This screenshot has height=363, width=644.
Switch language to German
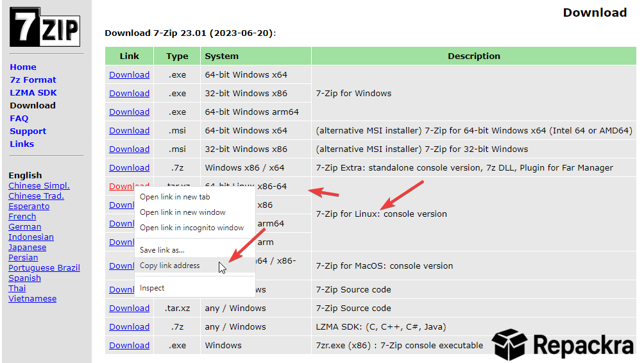(24, 226)
